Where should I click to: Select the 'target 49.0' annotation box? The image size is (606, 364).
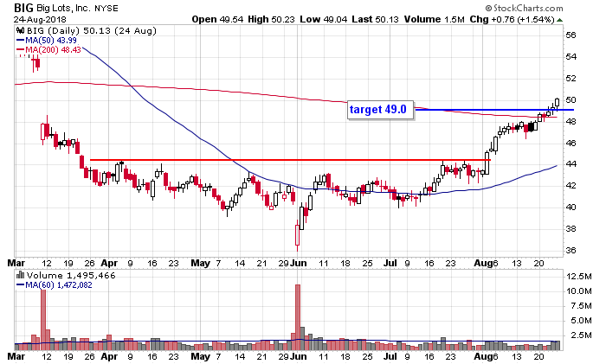coord(381,110)
